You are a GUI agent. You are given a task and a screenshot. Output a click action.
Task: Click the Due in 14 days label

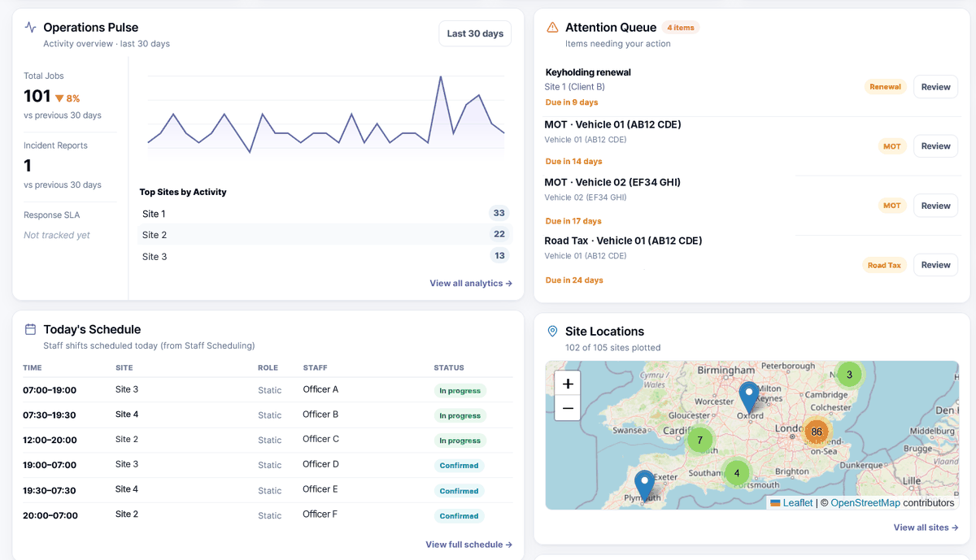pos(574,162)
